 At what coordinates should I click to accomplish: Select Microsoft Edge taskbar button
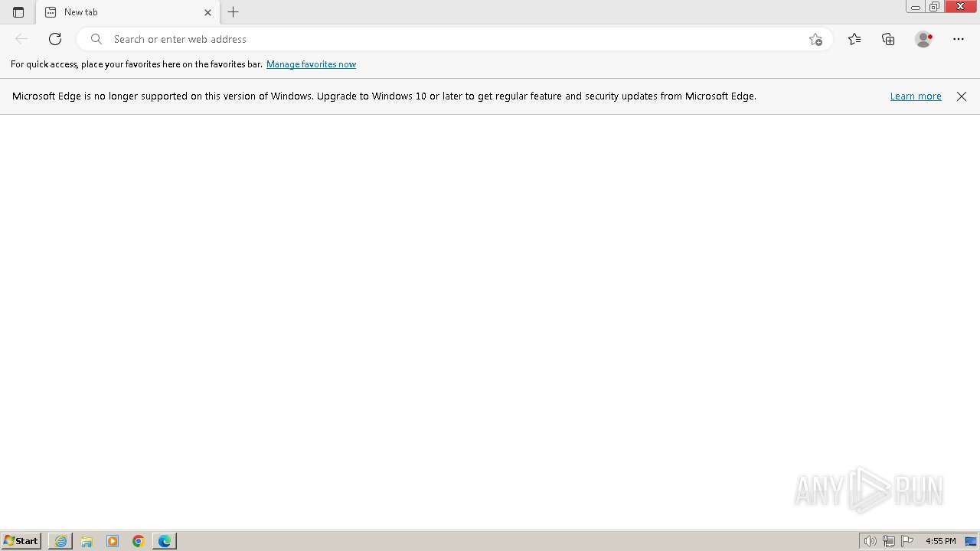pos(165,541)
